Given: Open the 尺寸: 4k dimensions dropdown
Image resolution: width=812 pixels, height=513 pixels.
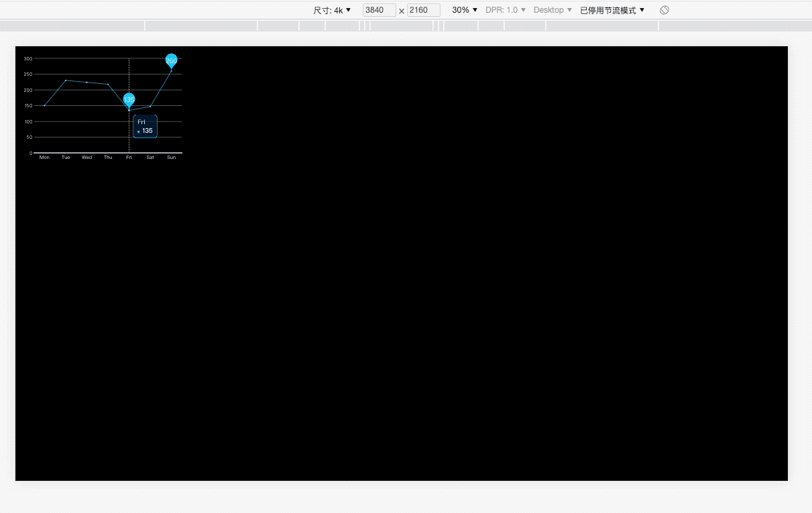Looking at the screenshot, I should tap(332, 10).
